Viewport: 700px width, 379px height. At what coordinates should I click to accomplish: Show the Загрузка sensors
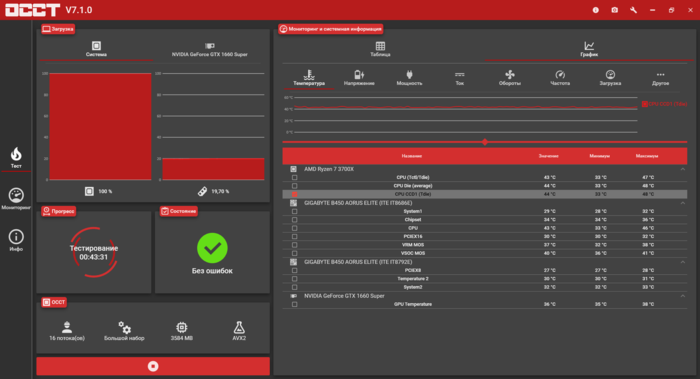[x=610, y=78]
